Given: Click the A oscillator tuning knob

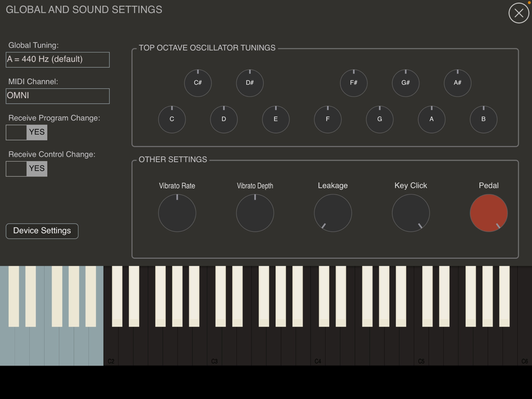Looking at the screenshot, I should point(431,119).
